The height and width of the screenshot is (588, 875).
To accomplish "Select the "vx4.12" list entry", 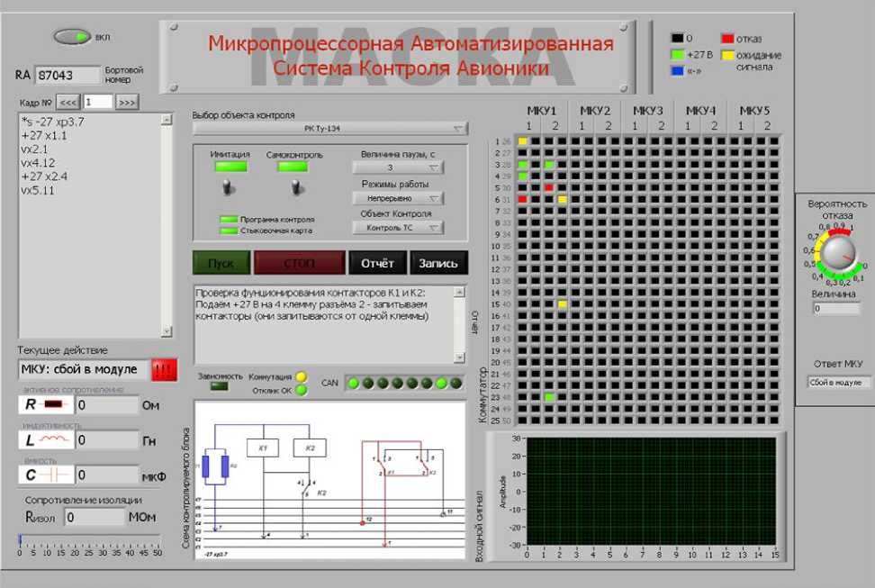I will point(41,163).
